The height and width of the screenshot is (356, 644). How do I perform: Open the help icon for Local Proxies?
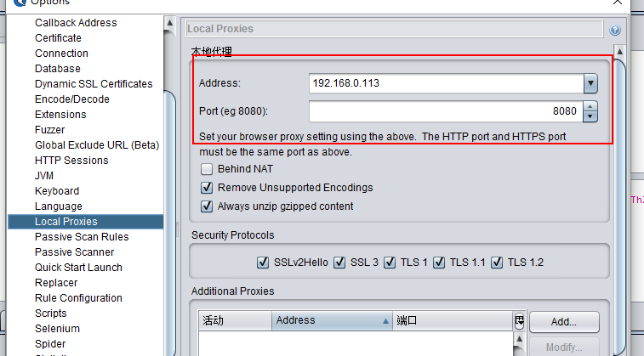(615, 30)
